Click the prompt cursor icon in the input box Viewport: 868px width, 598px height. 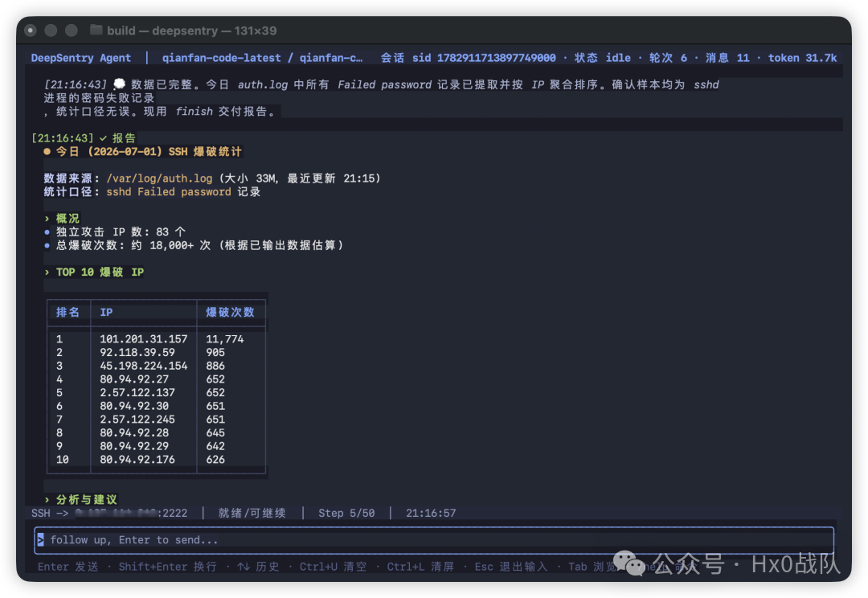[x=40, y=540]
